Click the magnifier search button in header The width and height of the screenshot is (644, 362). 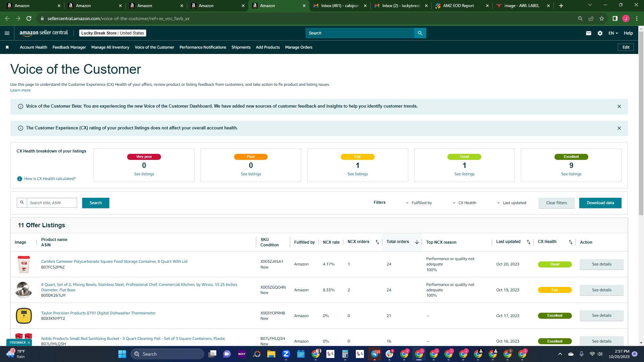tap(420, 33)
